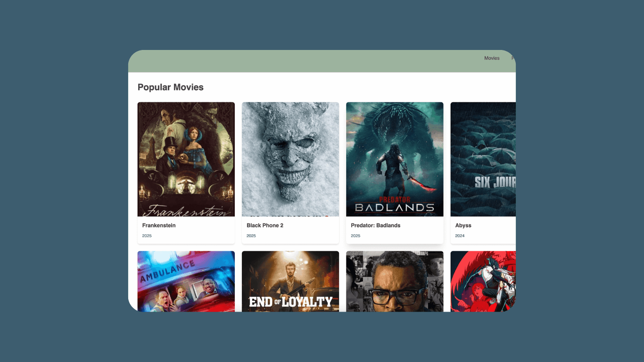Click the Frankenstein title text
This screenshot has height=362, width=644.
click(x=159, y=225)
